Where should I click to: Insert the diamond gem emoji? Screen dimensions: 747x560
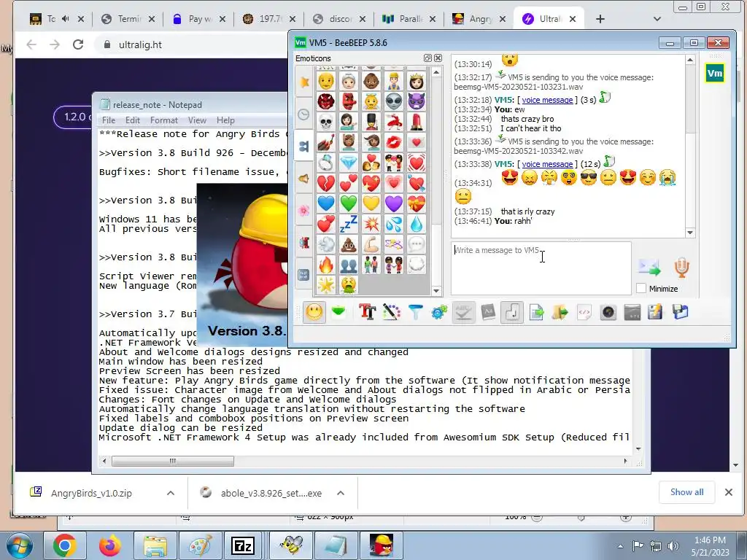348,163
